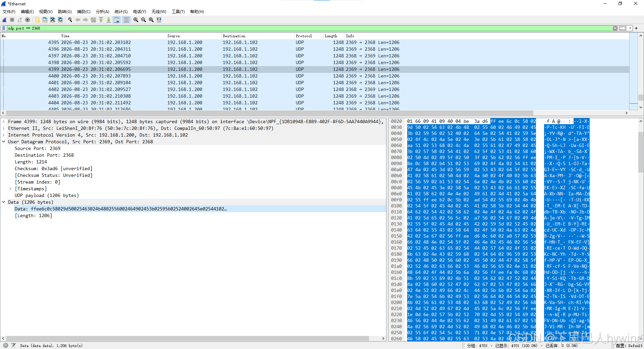Image resolution: width=644 pixels, height=349 pixels.
Task: Collapse the User Datagram Protocol node
Action: (4, 142)
